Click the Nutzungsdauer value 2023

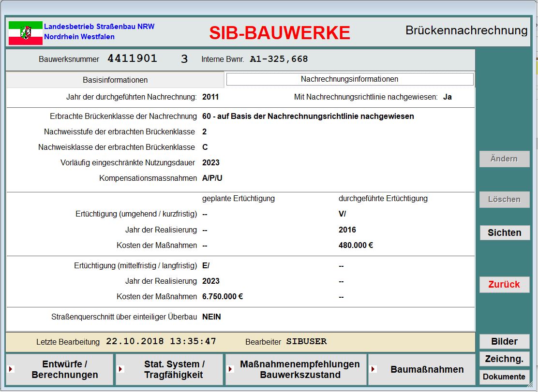(210, 163)
